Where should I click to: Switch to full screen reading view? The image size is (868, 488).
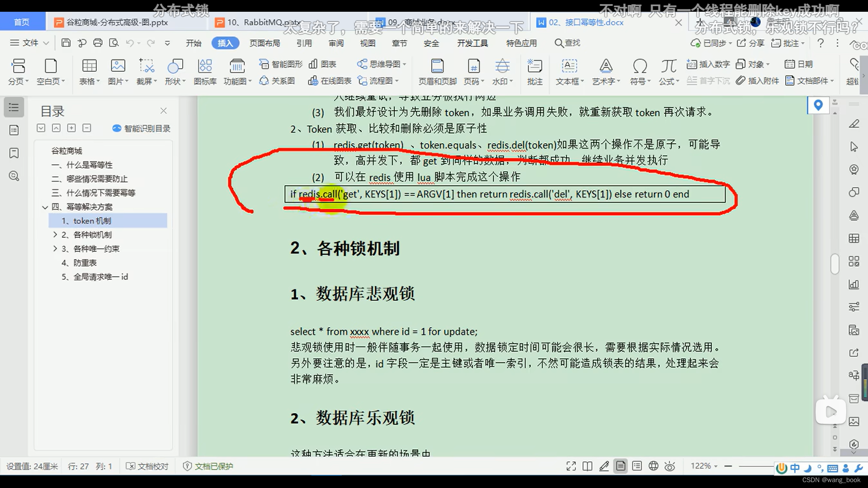tap(571, 466)
